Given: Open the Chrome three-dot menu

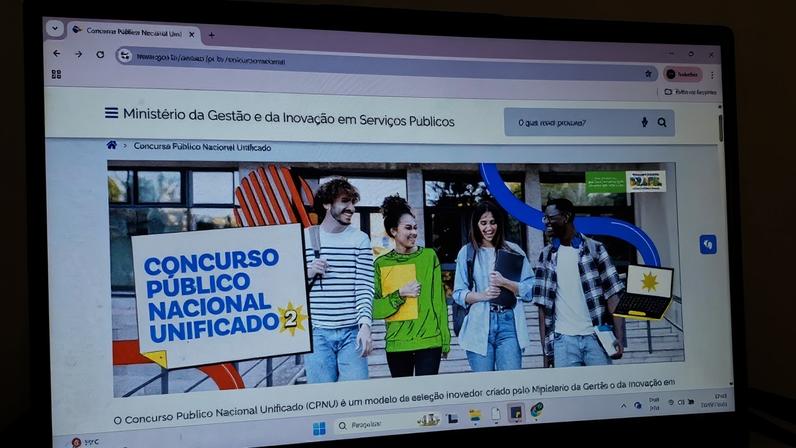Looking at the screenshot, I should (712, 75).
